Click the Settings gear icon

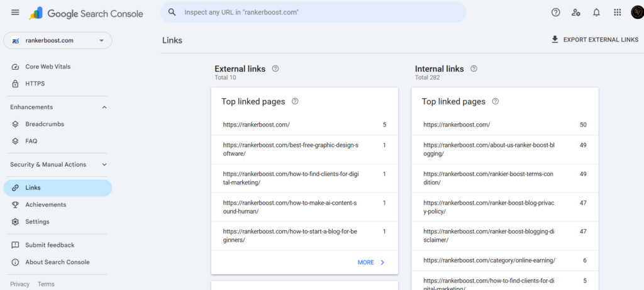15,222
